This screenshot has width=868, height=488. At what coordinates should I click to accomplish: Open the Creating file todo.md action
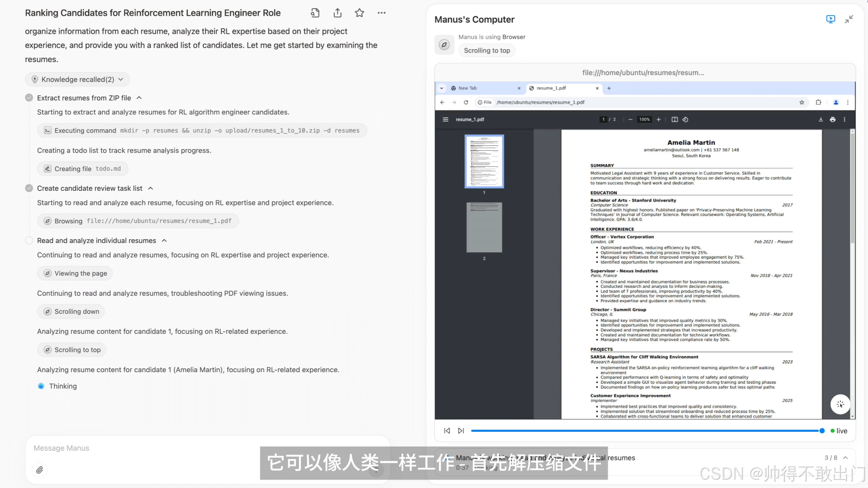point(82,169)
